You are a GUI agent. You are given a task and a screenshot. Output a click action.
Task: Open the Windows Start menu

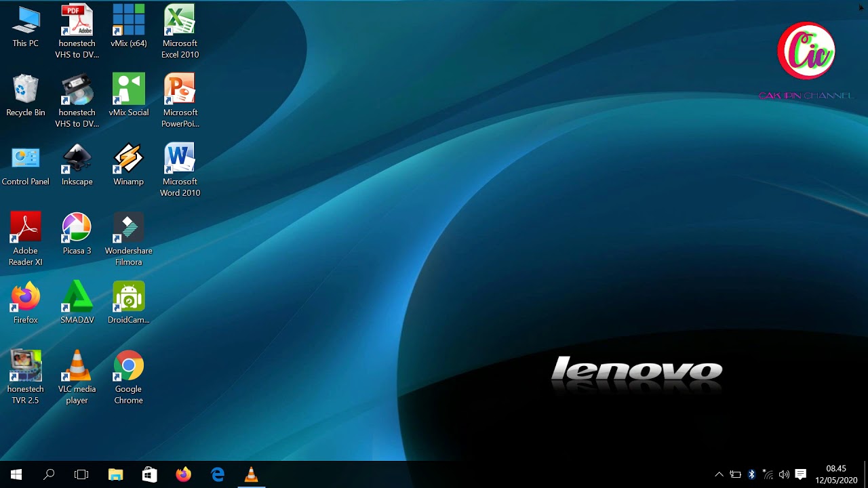click(16, 474)
